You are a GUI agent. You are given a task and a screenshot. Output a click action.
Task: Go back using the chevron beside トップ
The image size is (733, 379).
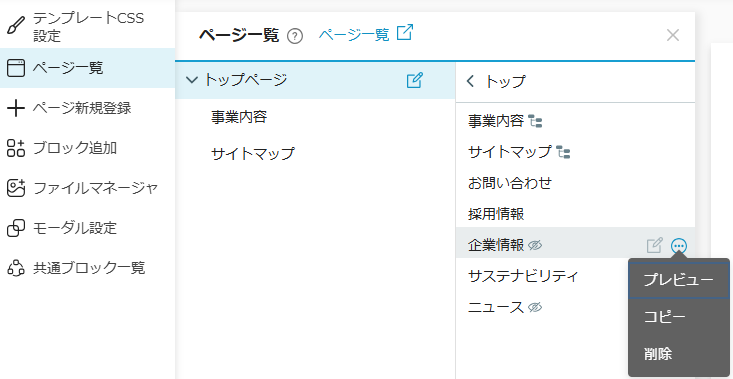click(x=471, y=81)
